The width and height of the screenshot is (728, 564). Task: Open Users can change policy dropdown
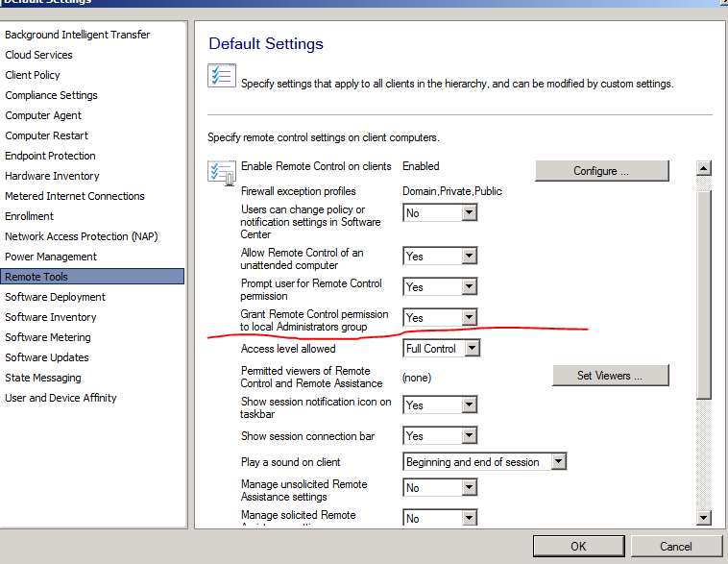[x=469, y=213]
